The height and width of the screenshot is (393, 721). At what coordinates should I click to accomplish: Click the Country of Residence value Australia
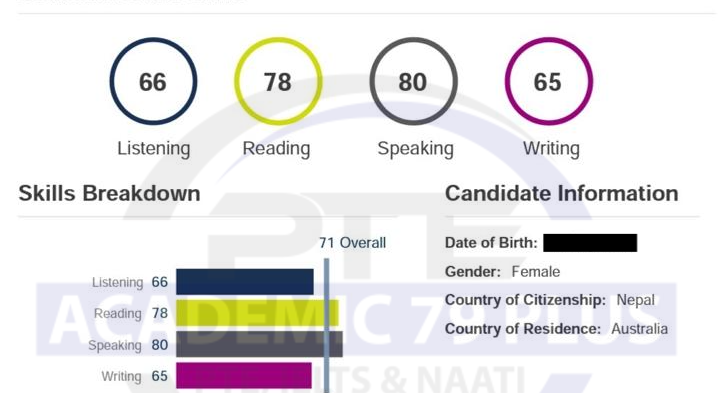point(640,329)
